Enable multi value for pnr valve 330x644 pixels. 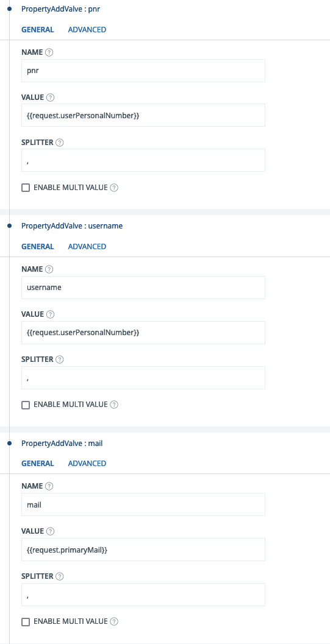click(x=26, y=188)
